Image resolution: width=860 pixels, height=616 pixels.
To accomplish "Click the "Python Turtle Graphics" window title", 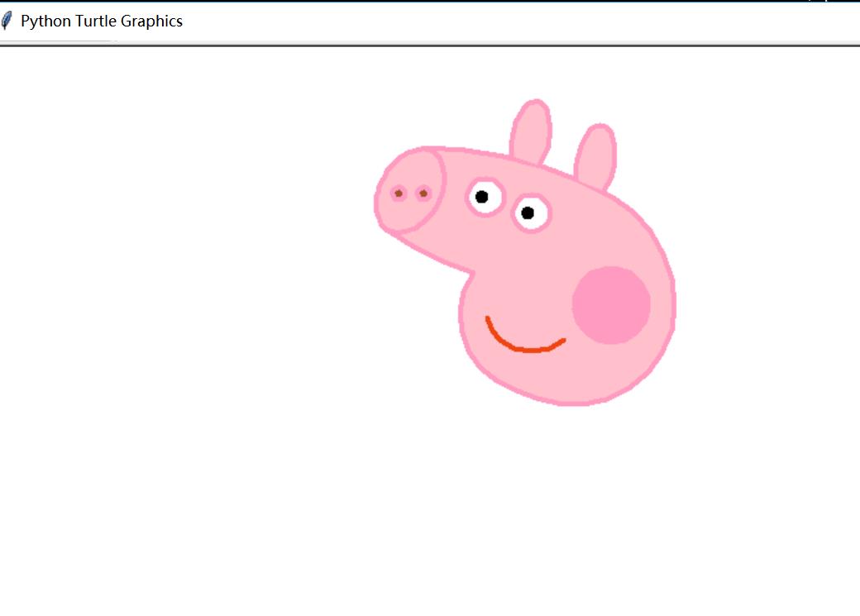I will point(102,21).
